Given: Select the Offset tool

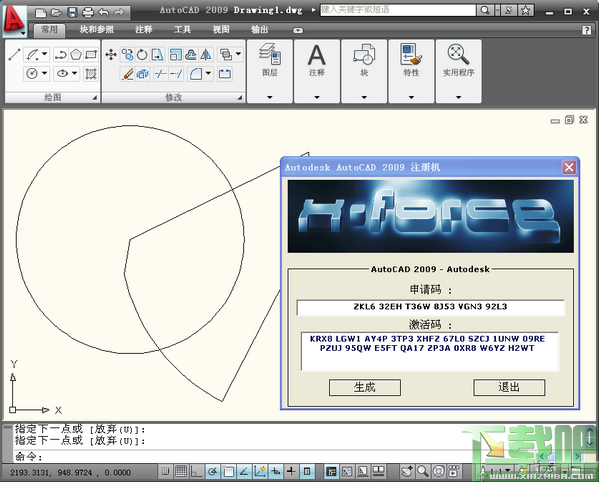Looking at the screenshot, I should click(191, 55).
